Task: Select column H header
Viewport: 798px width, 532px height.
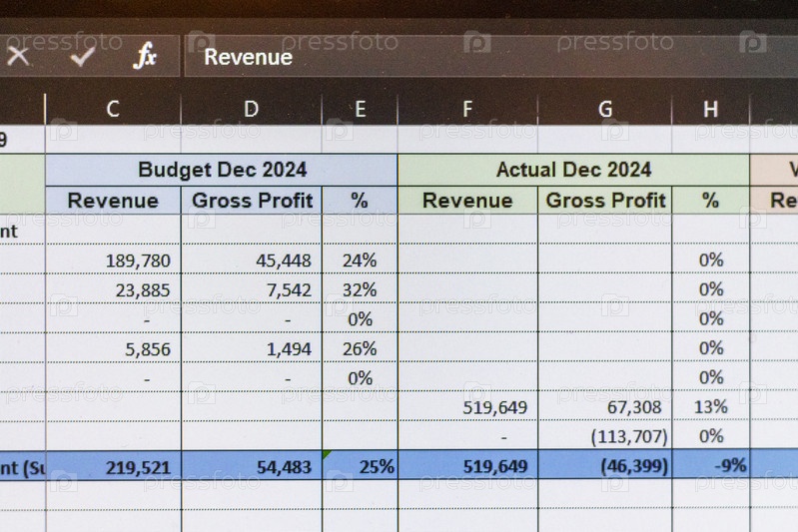Action: point(710,109)
